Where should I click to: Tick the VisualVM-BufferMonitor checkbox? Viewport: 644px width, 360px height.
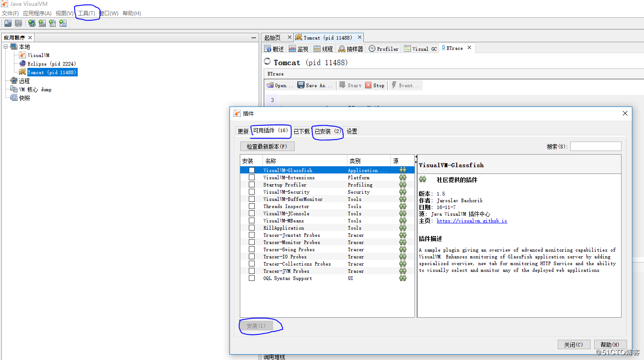(x=251, y=199)
